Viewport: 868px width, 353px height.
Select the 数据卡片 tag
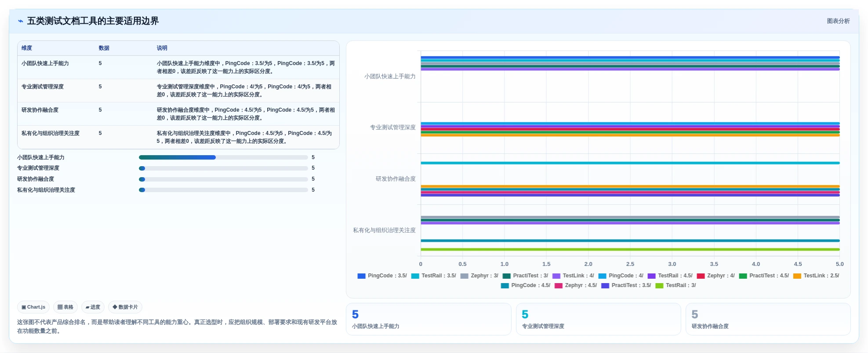125,307
